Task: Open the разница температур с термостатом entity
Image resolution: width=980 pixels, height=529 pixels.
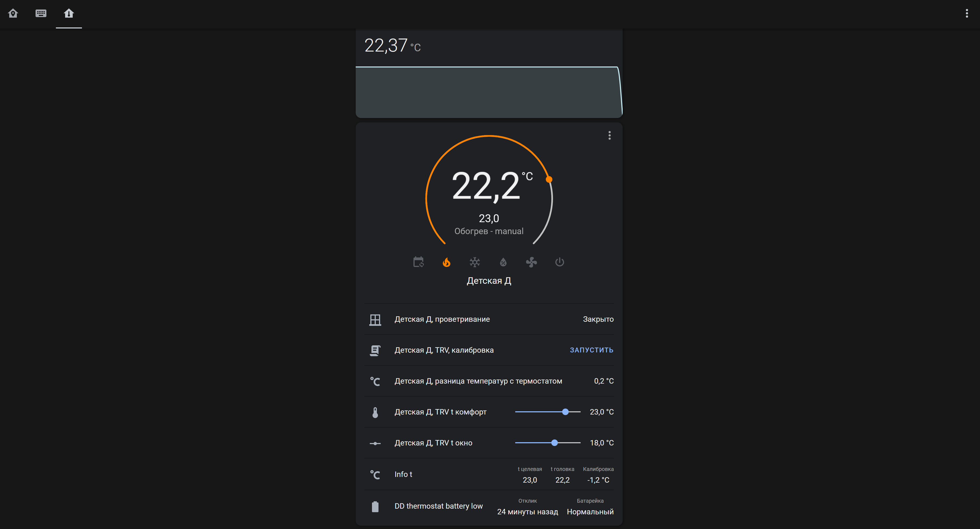Action: click(478, 381)
